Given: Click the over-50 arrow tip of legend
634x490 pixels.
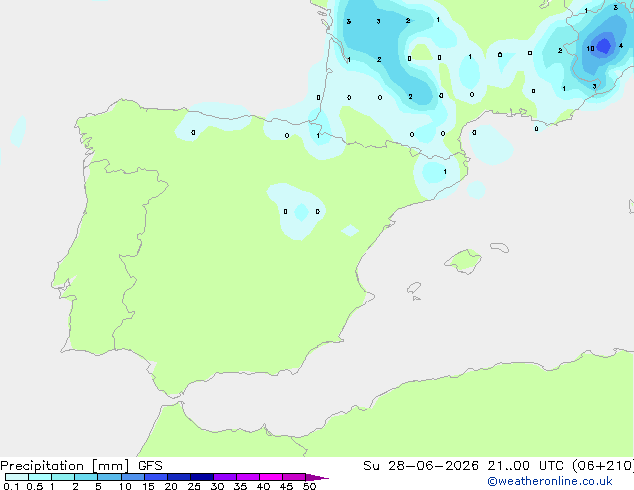Looking at the screenshot, I should [x=317, y=477].
